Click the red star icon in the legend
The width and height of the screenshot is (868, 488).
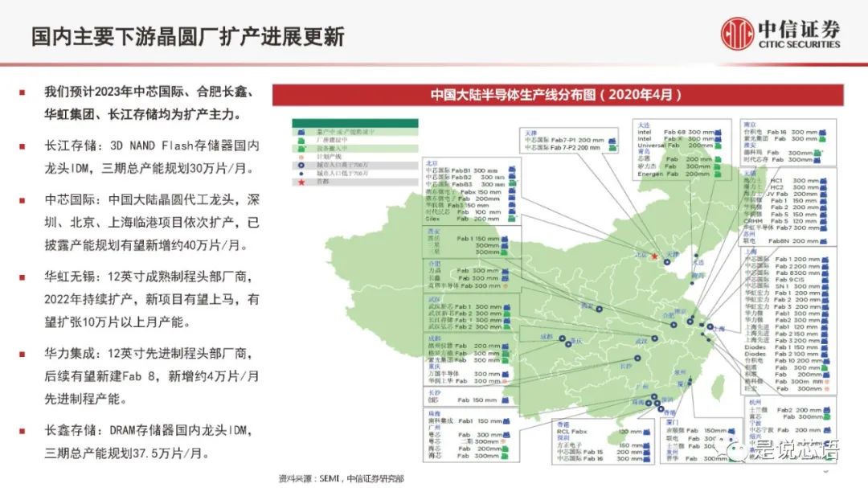[301, 182]
